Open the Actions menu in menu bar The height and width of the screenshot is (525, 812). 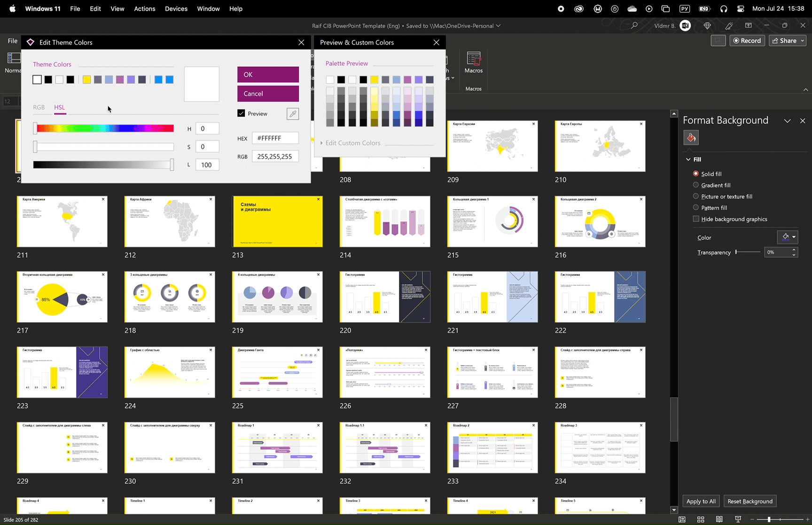click(x=144, y=8)
